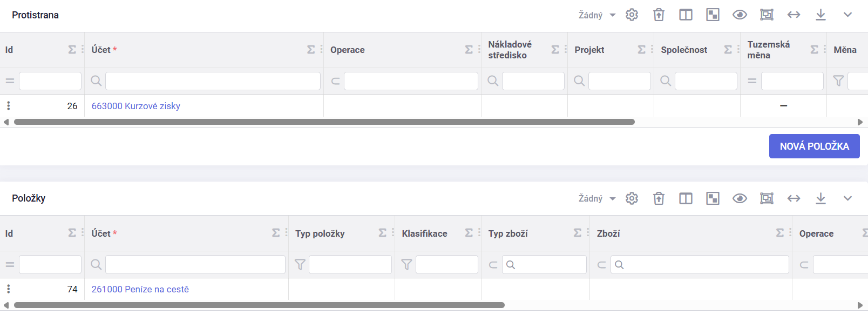Click the filter funnel under Typ položky

point(300,264)
